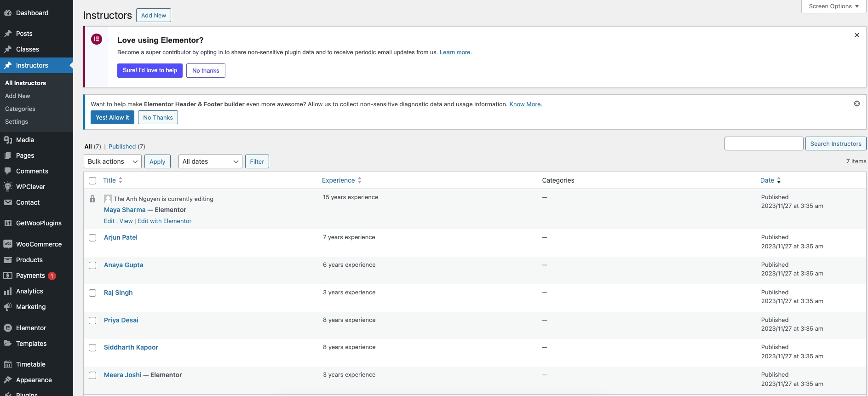
Task: Expand the All dates filter dropdown
Action: [210, 161]
